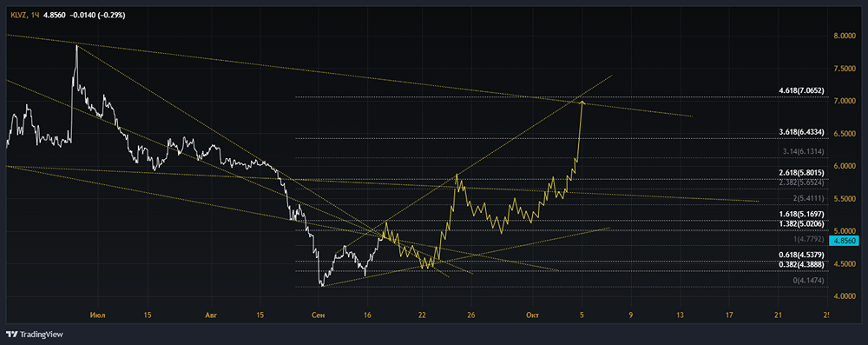Click the 21 date label on time axis

pos(779,315)
